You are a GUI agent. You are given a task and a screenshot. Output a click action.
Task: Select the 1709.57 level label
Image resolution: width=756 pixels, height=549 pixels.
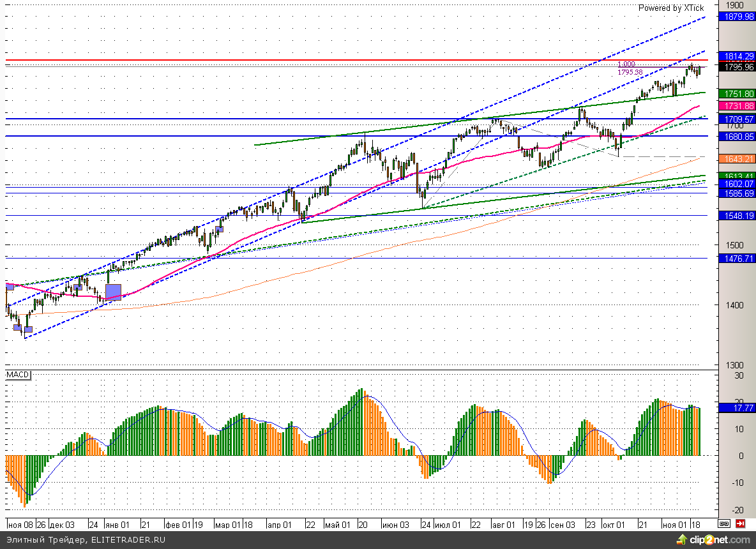tap(737, 119)
